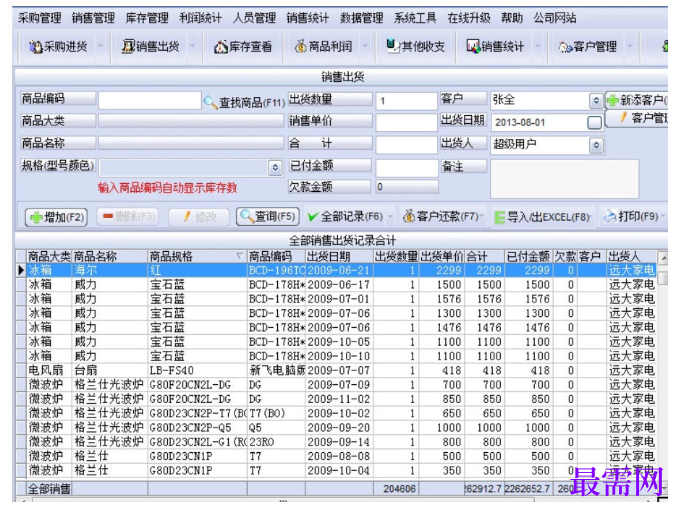Click the 已付金额 input field
The image size is (682, 513).
[x=407, y=168]
